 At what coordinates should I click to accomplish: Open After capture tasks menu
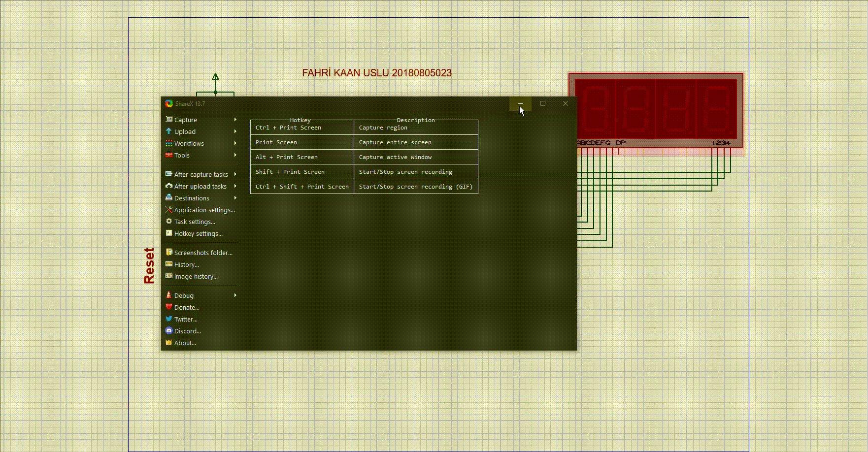(x=201, y=174)
